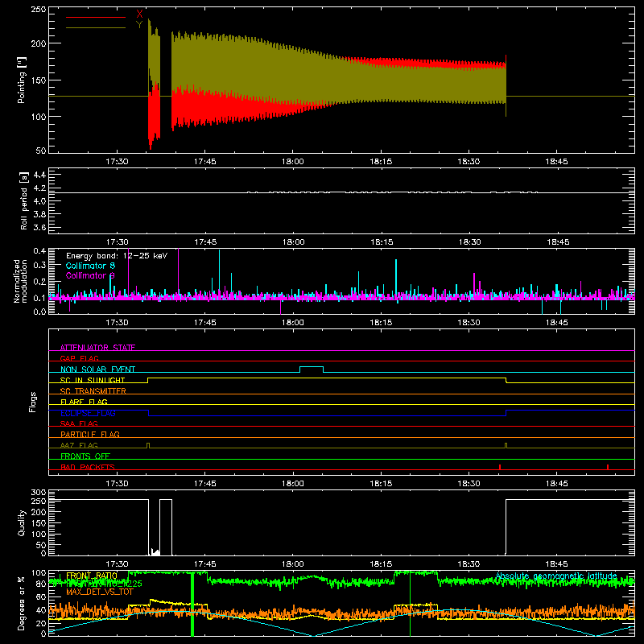The width and height of the screenshot is (644, 644).
Task: Click the '17:45' tick under Flags panel
Action: point(205,484)
